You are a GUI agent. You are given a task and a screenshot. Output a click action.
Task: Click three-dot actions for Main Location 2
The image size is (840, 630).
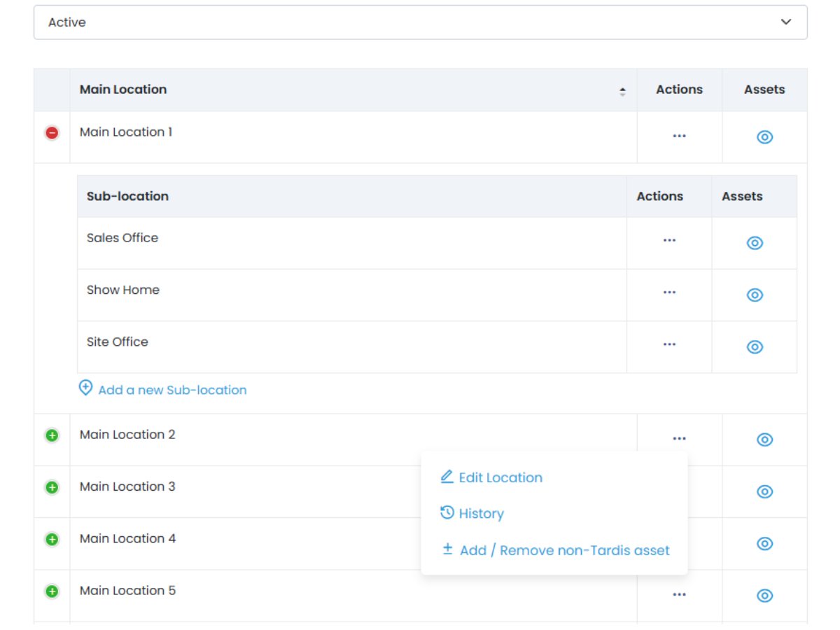point(679,439)
